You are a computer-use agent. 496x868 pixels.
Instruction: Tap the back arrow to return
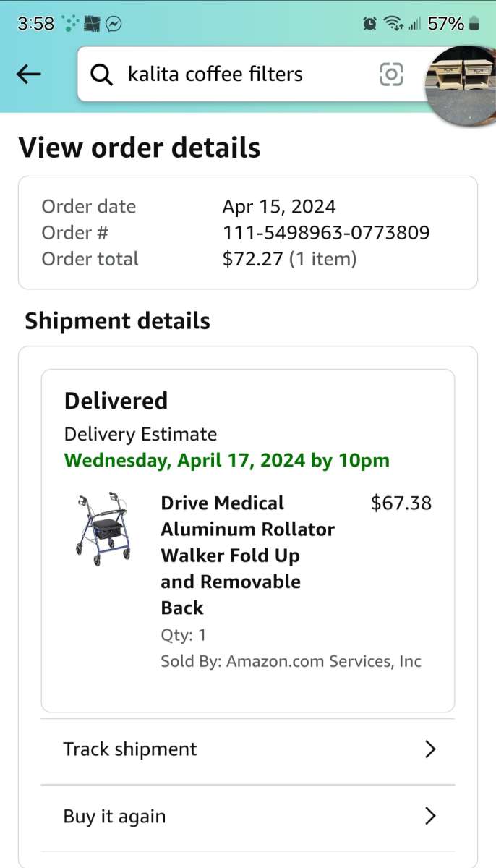point(28,74)
